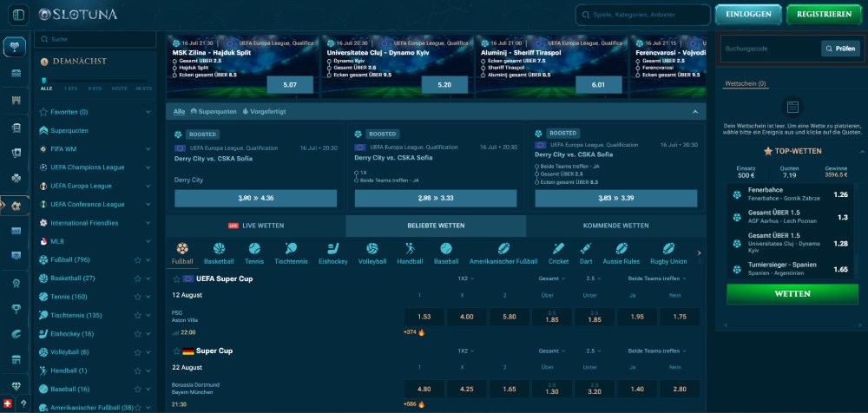Open the castle icon in left rail
The image size is (868, 413).
tap(16, 100)
